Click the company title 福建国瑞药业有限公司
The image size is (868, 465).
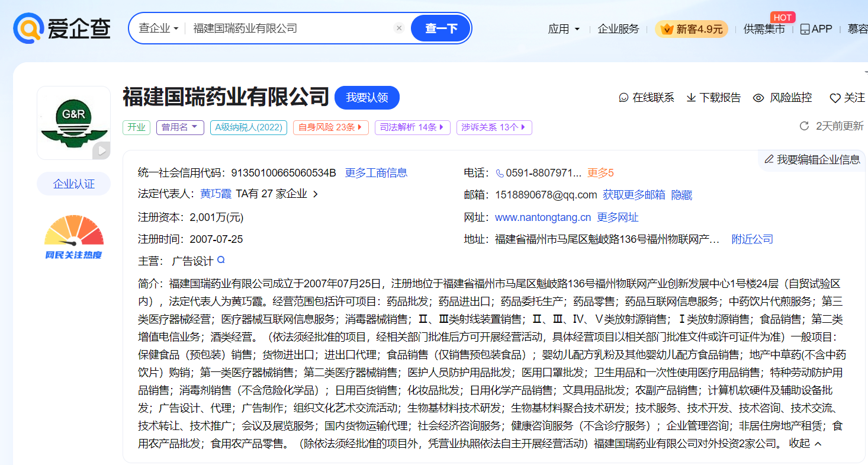click(x=226, y=97)
